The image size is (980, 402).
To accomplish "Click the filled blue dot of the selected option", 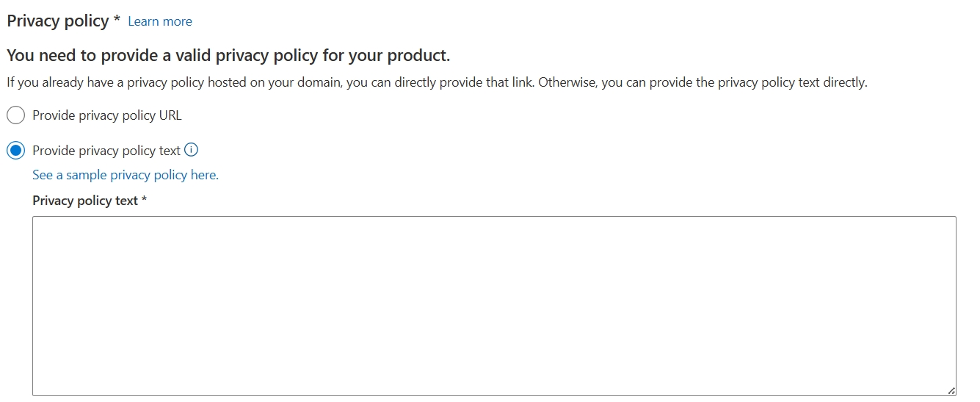I will (15, 151).
